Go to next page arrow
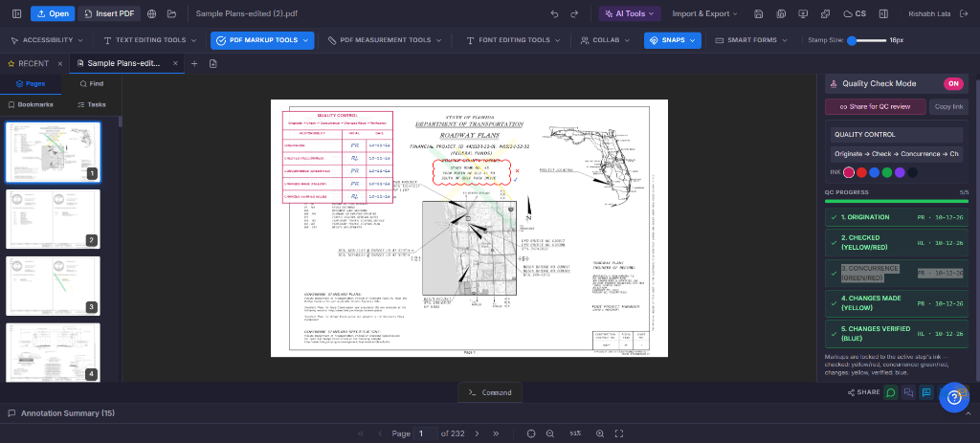This screenshot has width=980, height=443. point(477,433)
